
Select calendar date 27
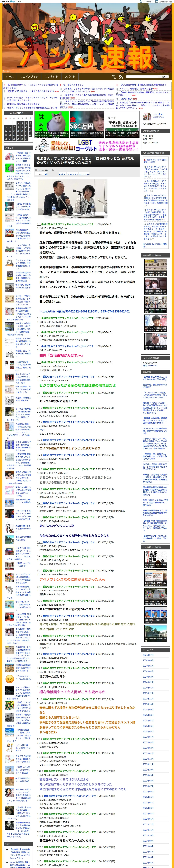[x=10, y=139]
